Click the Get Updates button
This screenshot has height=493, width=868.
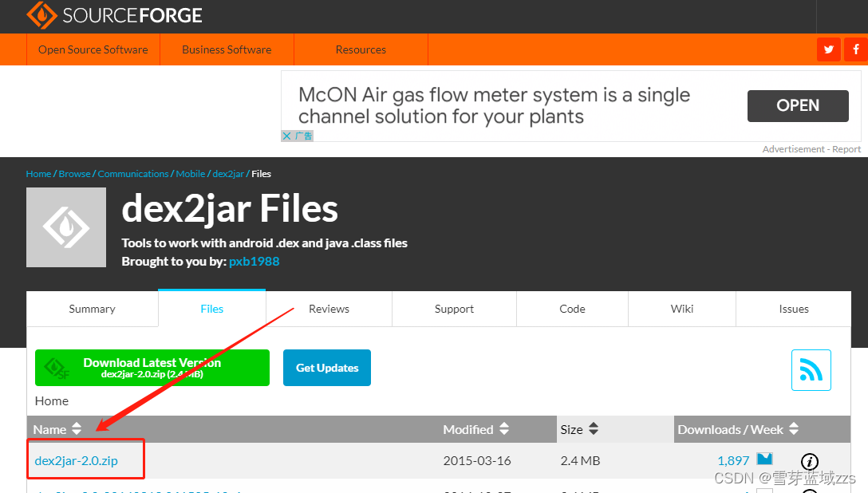[x=327, y=368]
